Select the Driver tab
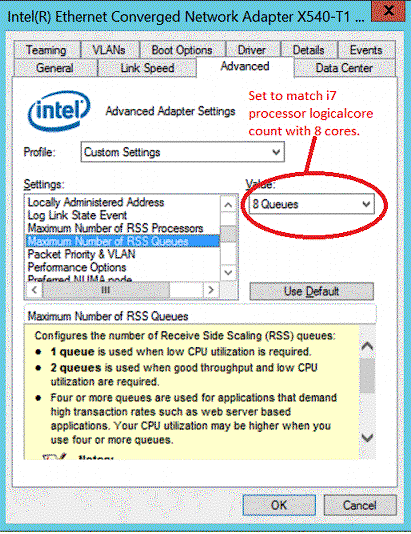411x534 pixels. [252, 50]
